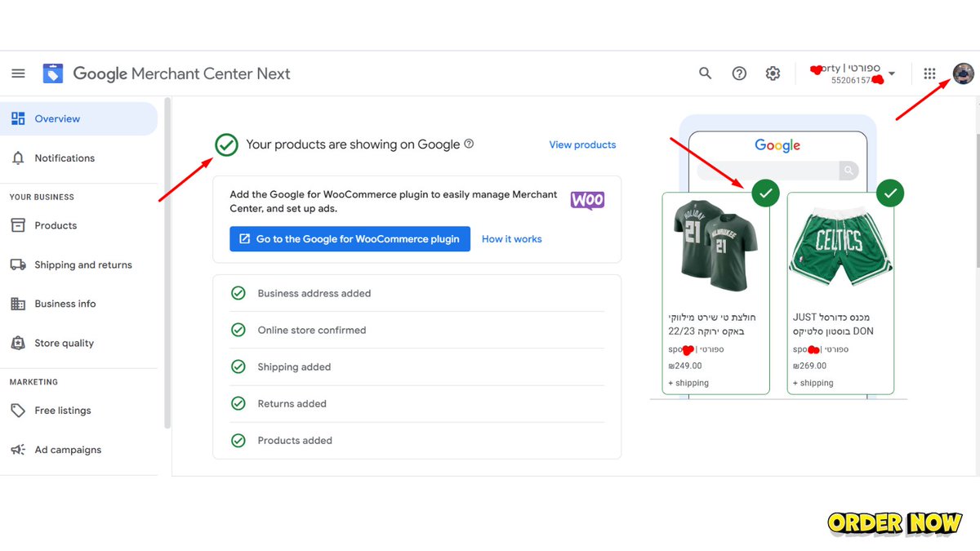Open the Ad campaigns section
The image size is (980, 551).
coord(18,449)
